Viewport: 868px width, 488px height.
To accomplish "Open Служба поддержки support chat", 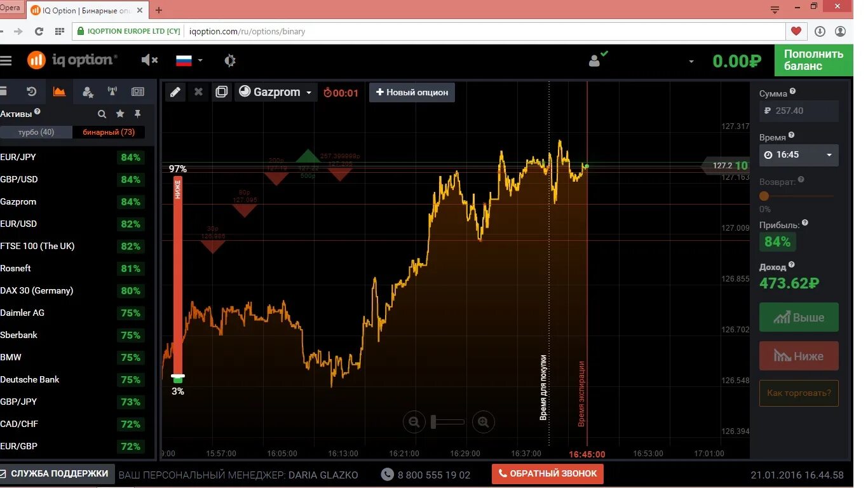I will pyautogui.click(x=57, y=474).
